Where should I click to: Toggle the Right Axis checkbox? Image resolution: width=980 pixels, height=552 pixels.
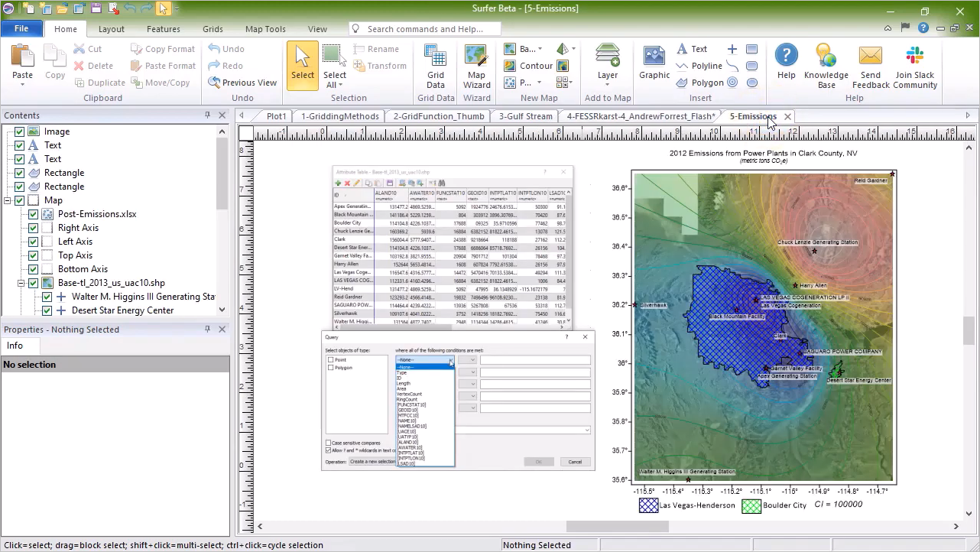click(x=34, y=228)
